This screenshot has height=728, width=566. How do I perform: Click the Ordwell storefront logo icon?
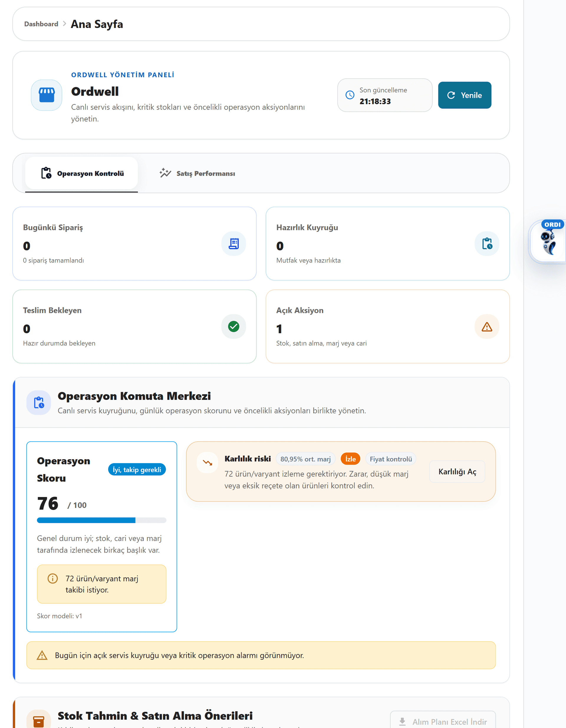point(47,95)
